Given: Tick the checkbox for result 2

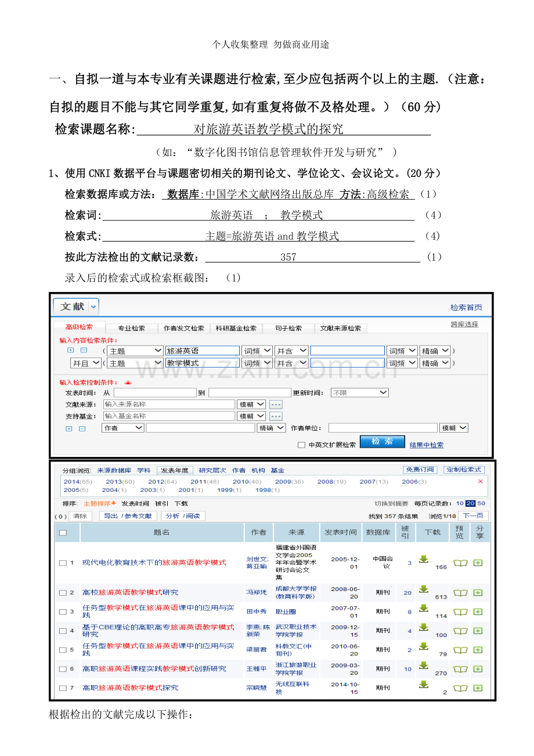Looking at the screenshot, I should [63, 593].
